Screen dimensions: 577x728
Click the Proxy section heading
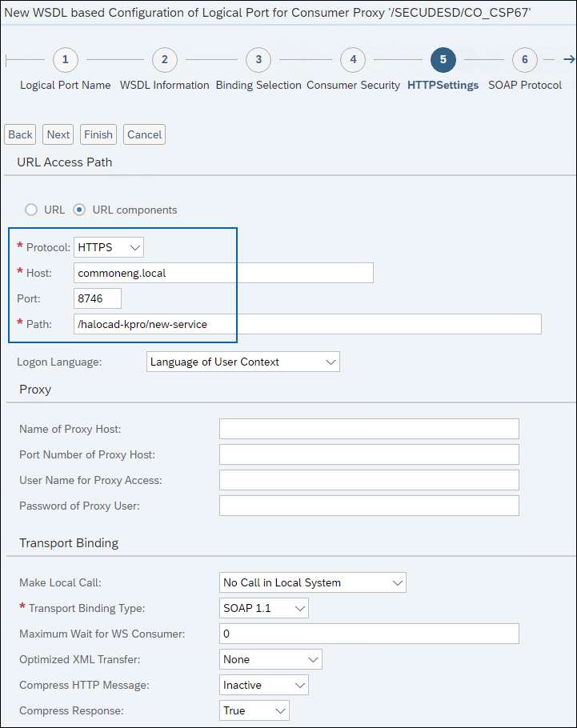coord(35,389)
